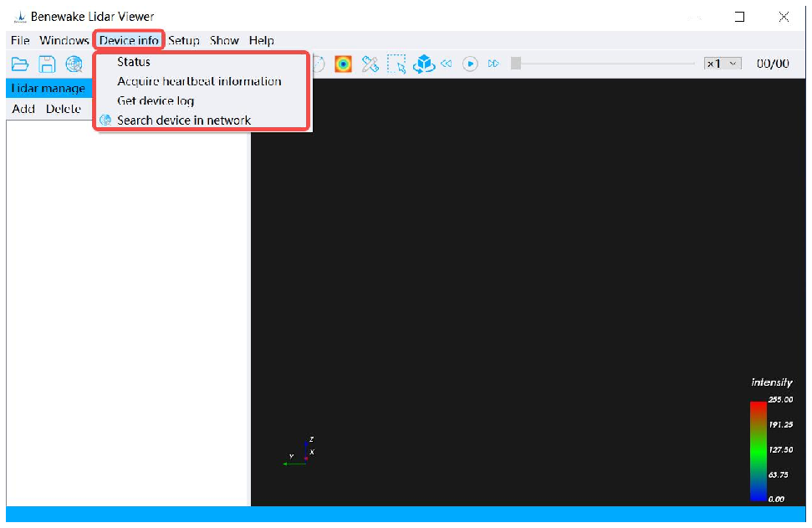Click the save floppy disk icon
The height and width of the screenshot is (528, 812).
pyautogui.click(x=47, y=64)
